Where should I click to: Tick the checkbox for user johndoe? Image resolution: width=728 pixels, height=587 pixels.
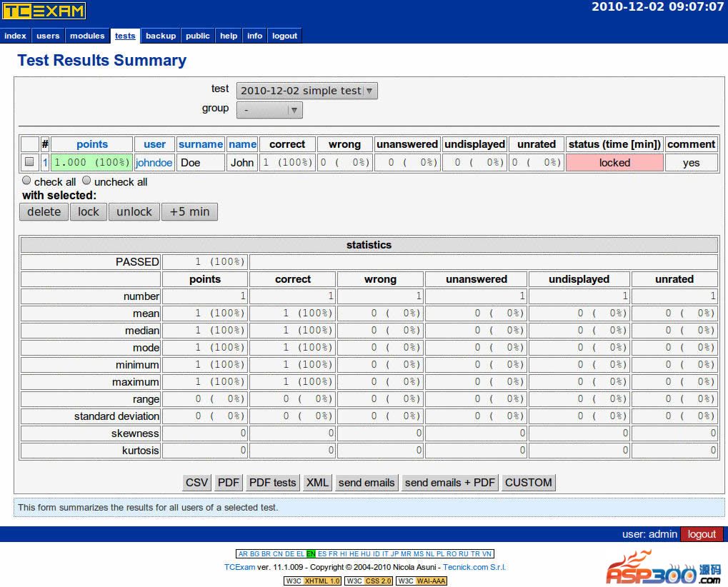tap(29, 162)
